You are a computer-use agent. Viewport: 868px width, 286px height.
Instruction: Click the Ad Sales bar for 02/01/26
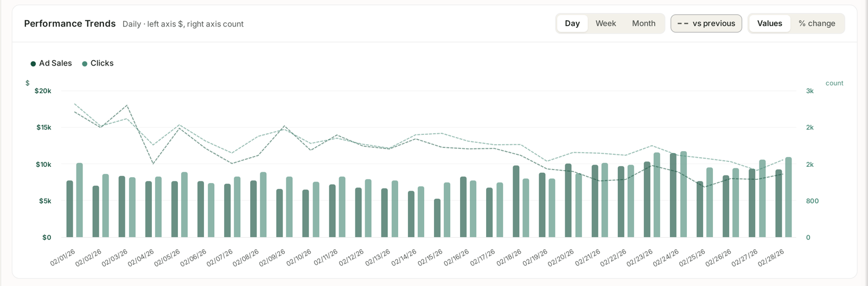coord(69,209)
